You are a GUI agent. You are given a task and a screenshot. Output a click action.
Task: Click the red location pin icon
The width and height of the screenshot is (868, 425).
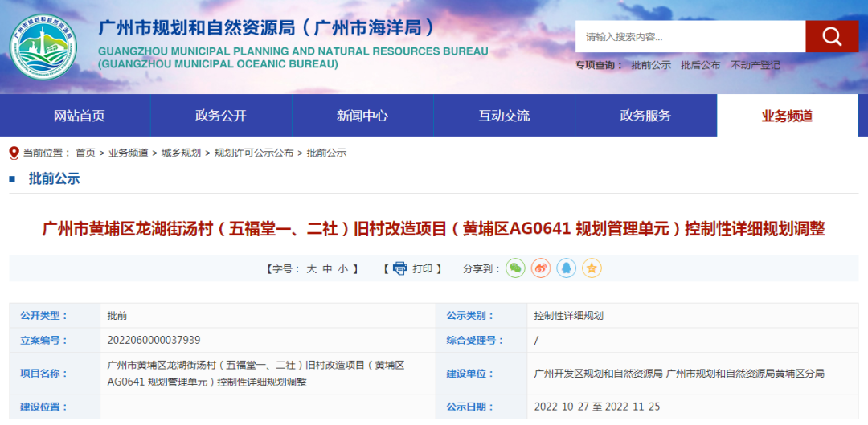(14, 153)
